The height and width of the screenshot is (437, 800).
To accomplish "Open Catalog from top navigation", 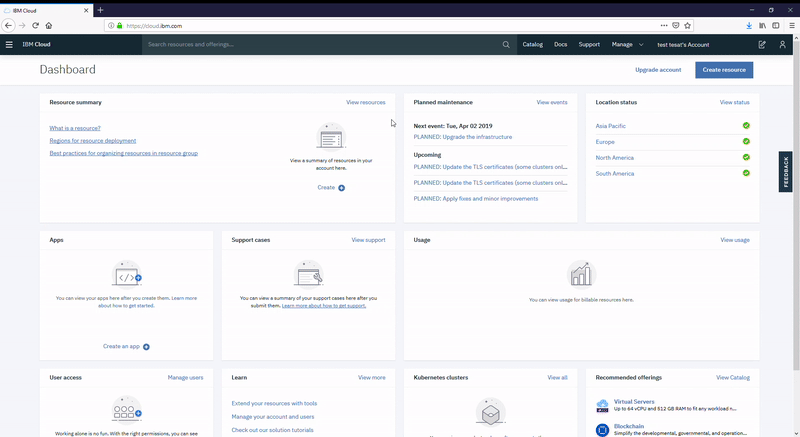I will click(532, 44).
